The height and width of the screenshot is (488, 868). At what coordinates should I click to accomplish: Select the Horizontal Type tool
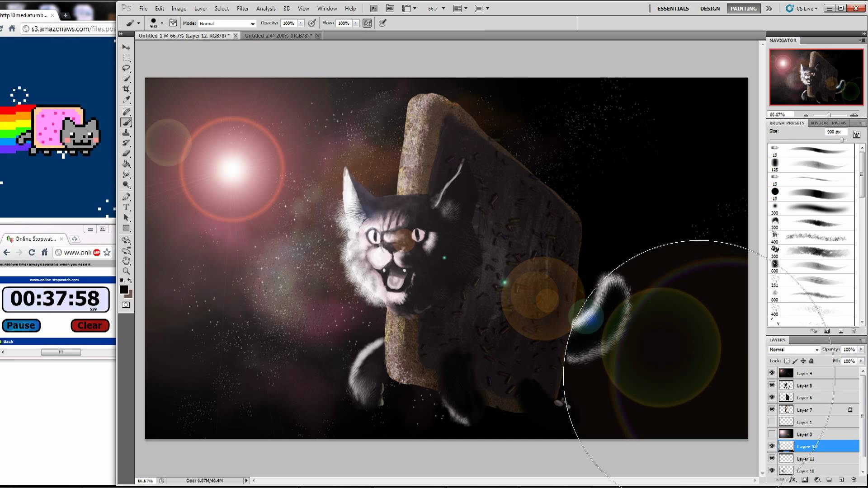coord(127,206)
